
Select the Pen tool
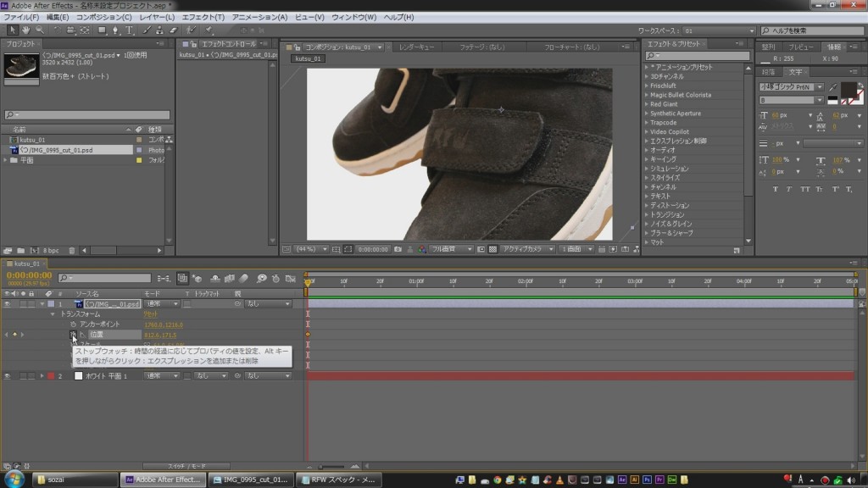point(115,30)
